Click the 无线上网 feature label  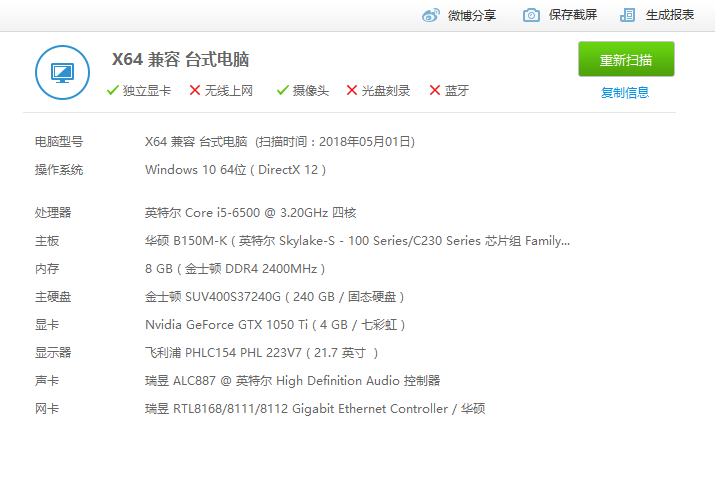(228, 91)
